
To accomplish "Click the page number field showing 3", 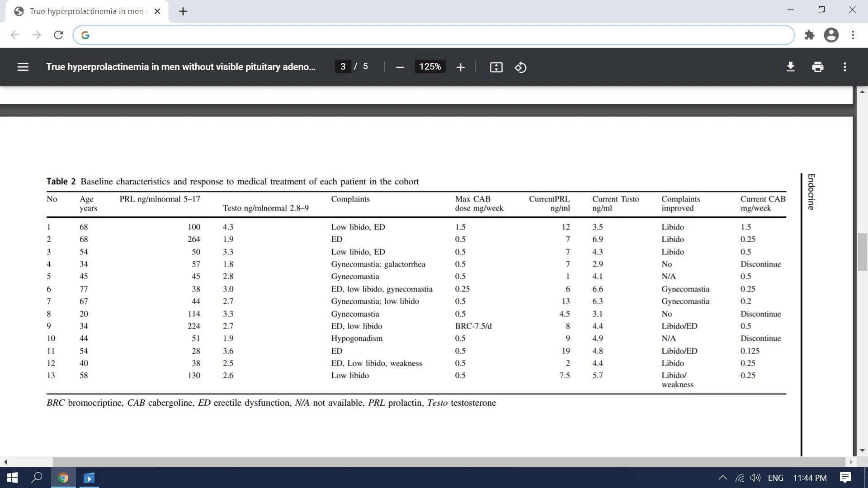I will click(x=343, y=66).
